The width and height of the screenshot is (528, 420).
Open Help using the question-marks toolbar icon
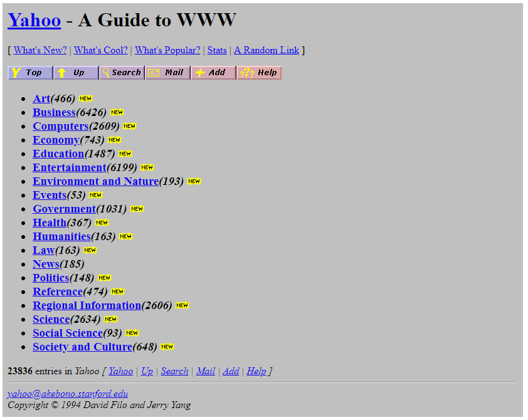pyautogui.click(x=258, y=72)
